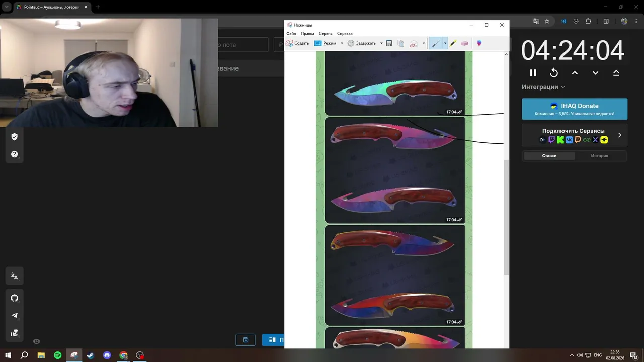This screenshot has width=644, height=362.
Task: Expand the Интеграции section
Action: [x=543, y=87]
